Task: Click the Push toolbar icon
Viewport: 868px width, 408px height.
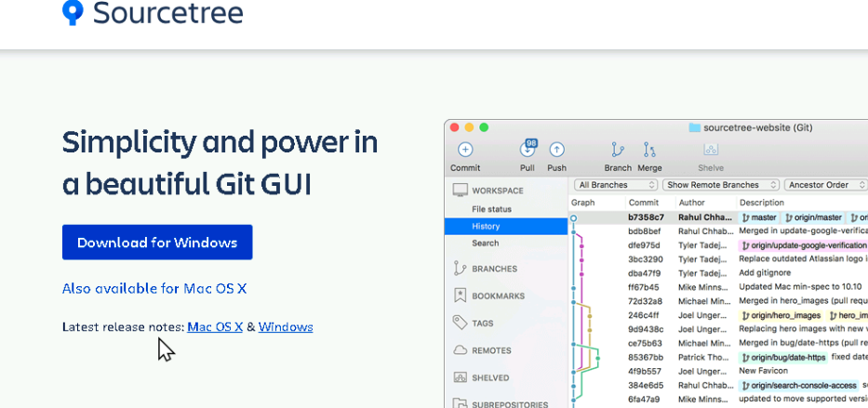Action: pyautogui.click(x=556, y=150)
